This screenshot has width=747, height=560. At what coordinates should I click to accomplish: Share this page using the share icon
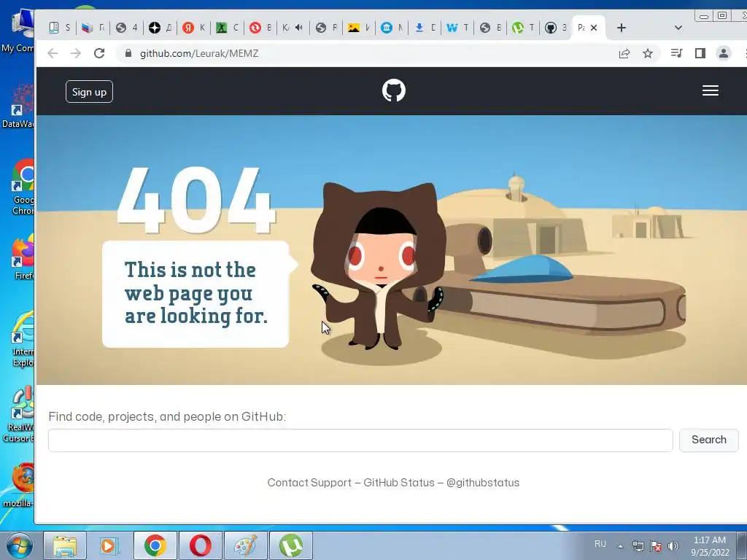(x=624, y=53)
